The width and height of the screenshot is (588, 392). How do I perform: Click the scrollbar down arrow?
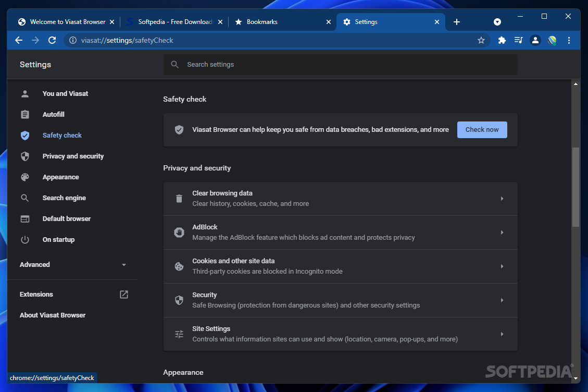(x=576, y=378)
